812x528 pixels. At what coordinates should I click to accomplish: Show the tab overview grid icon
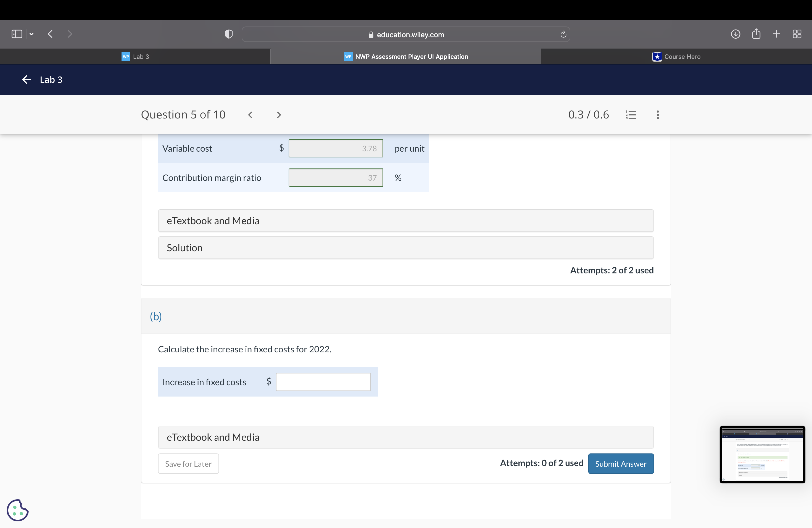797,34
